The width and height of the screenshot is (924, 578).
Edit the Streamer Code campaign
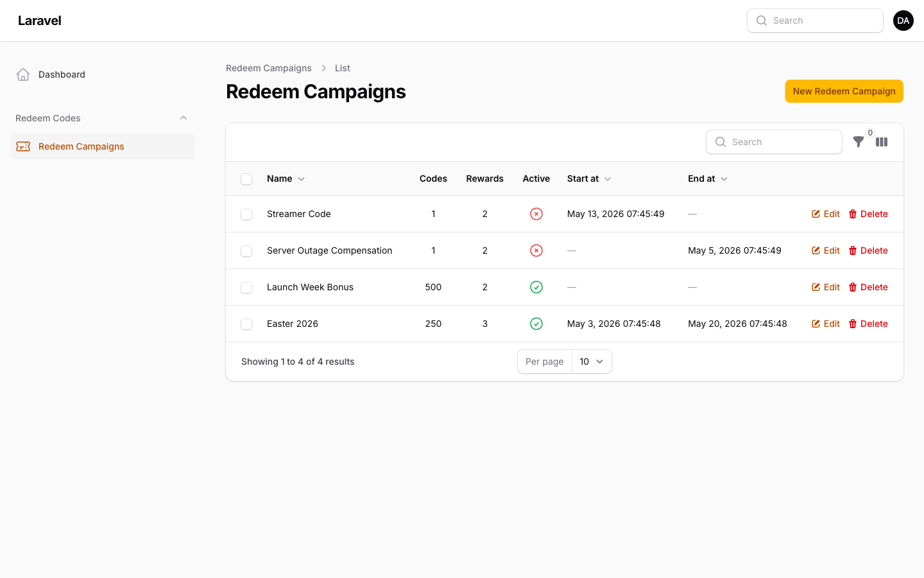[826, 214]
